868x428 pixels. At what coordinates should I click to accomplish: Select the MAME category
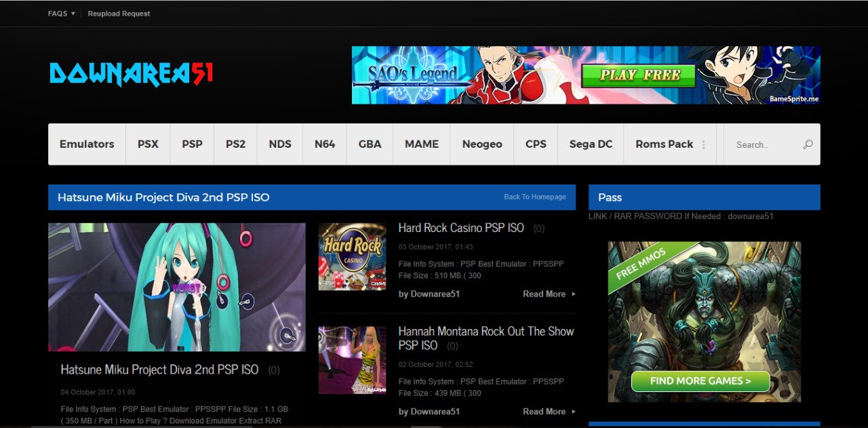[x=422, y=144]
